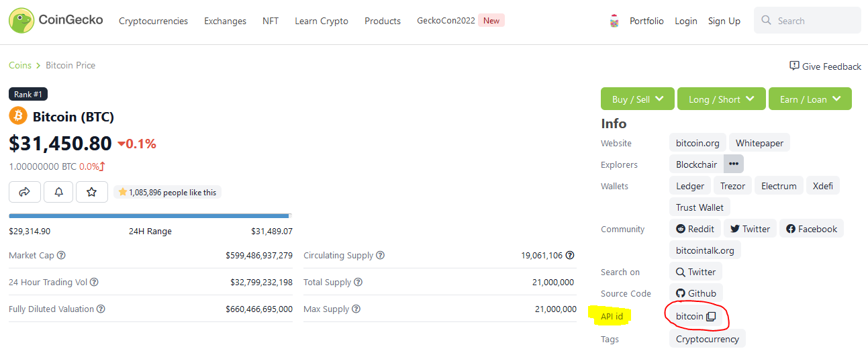This screenshot has width=868, height=355.
Task: Click the $660,466,695,000 valuation value
Action: pyautogui.click(x=259, y=309)
